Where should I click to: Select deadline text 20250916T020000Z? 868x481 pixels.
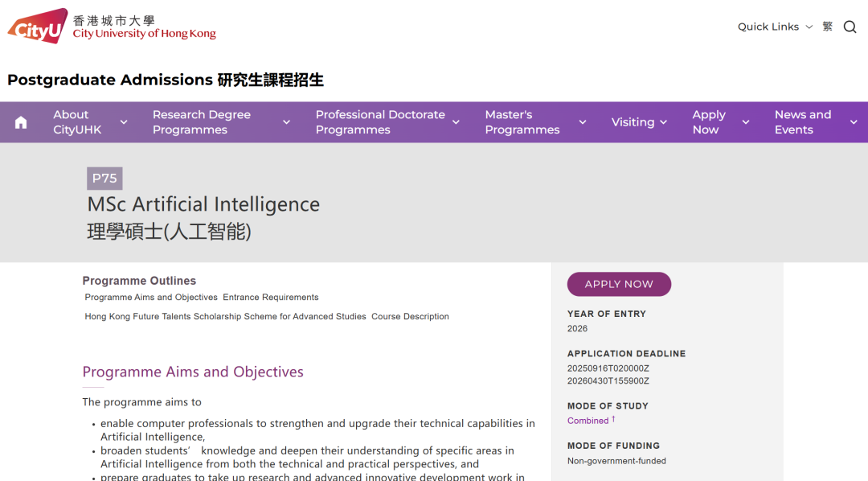608,368
